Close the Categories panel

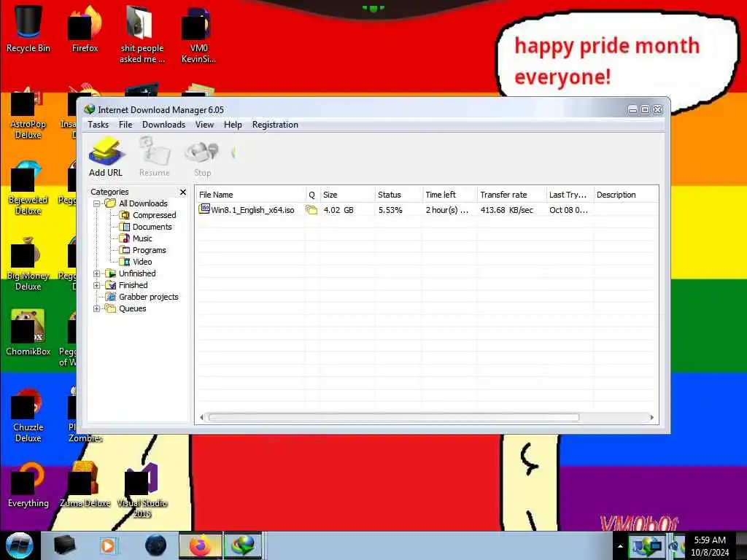pyautogui.click(x=183, y=192)
